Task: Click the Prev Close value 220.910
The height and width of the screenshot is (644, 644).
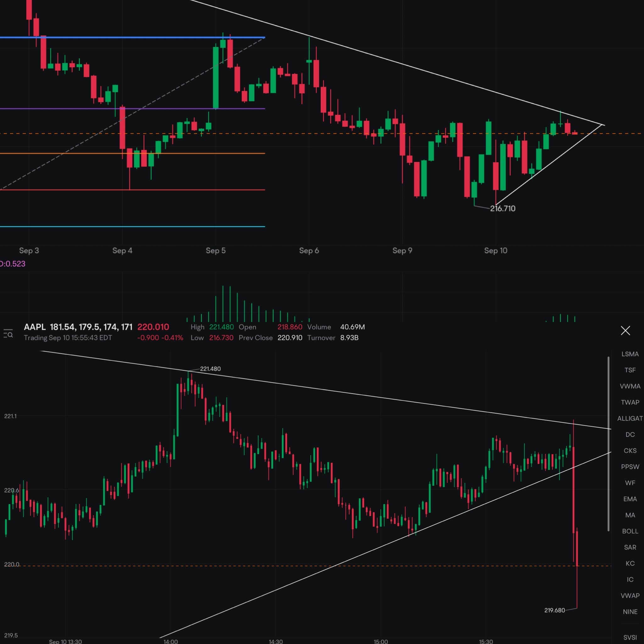Action: [x=290, y=338]
